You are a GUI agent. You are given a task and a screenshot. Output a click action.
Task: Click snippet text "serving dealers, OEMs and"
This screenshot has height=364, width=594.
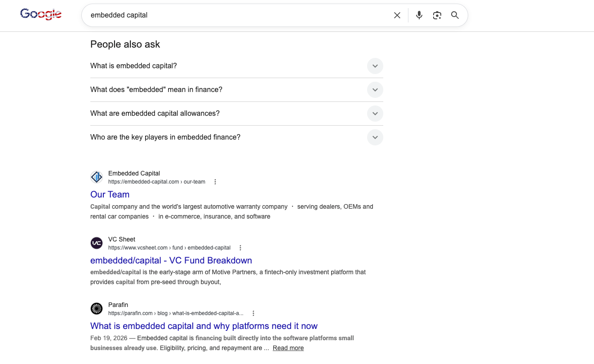coord(335,206)
